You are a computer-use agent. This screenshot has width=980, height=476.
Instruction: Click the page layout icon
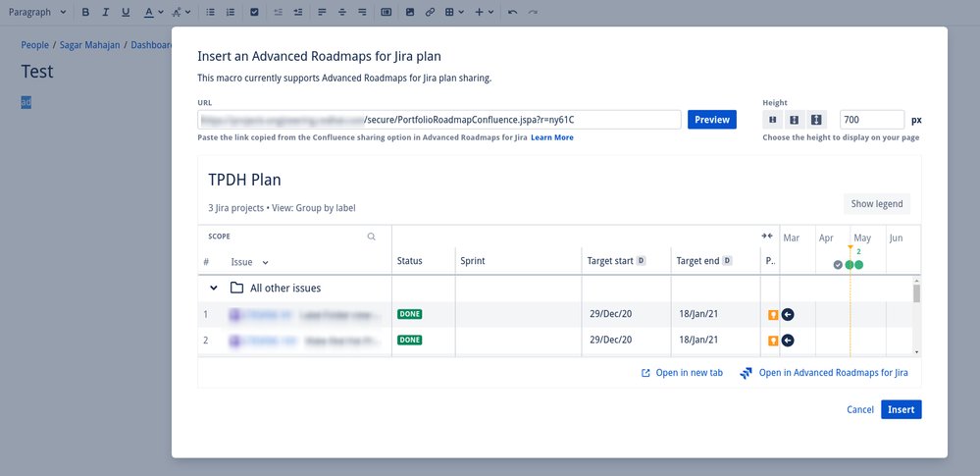coord(387,12)
